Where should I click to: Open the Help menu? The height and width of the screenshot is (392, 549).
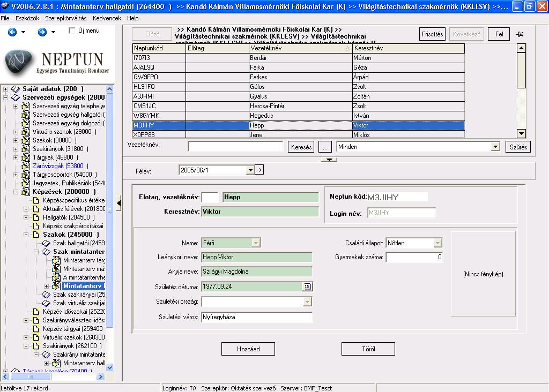(x=133, y=18)
